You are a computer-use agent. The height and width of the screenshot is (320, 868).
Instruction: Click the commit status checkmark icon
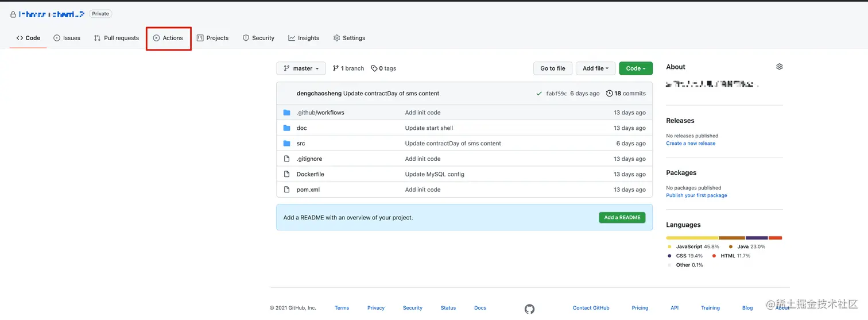pyautogui.click(x=538, y=94)
